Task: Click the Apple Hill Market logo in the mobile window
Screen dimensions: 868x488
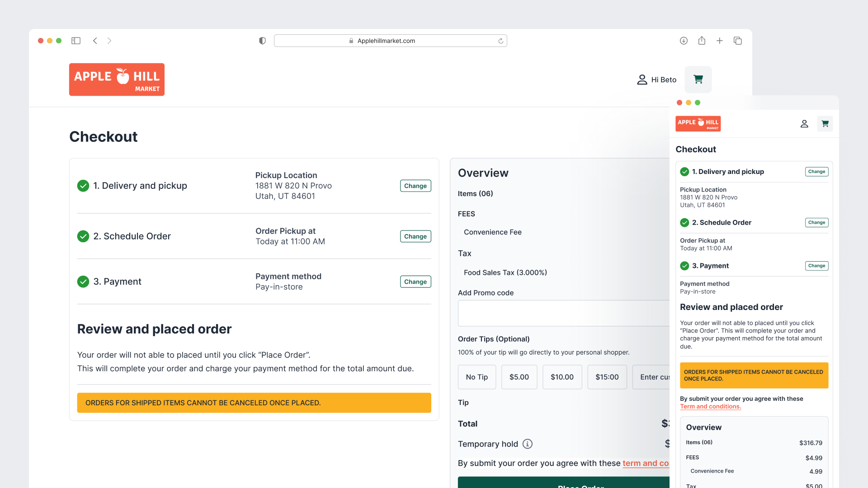Action: pyautogui.click(x=698, y=123)
